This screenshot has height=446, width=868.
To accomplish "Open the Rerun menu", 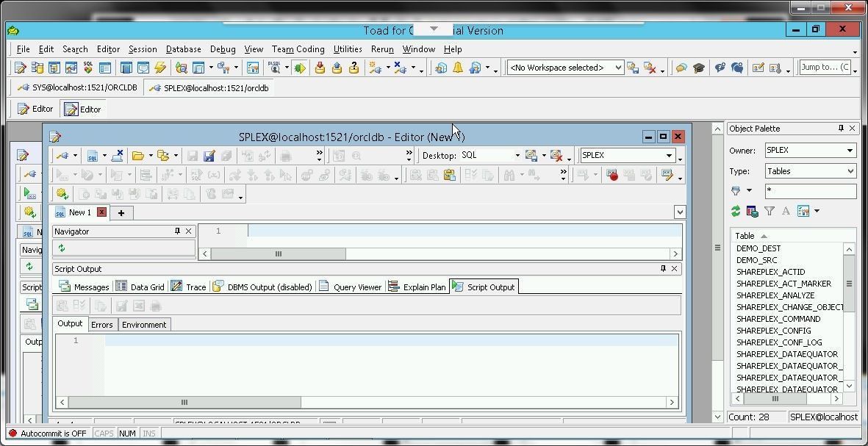I will tap(382, 49).
